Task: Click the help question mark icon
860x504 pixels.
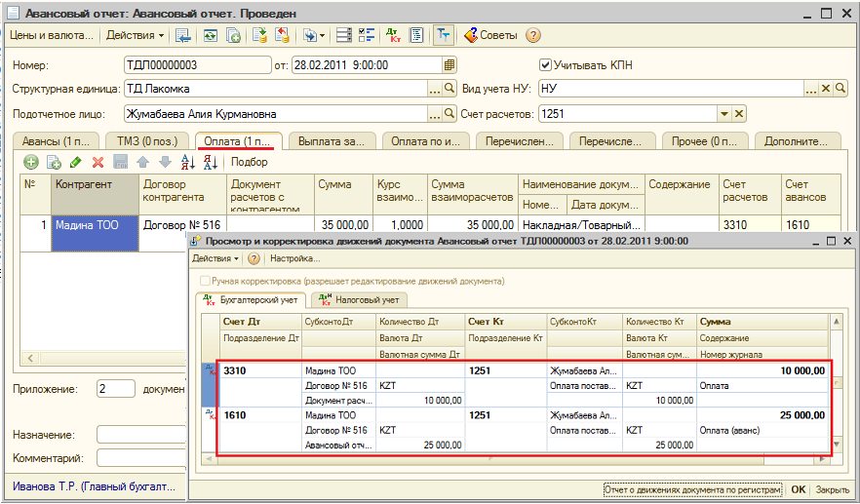Action: [x=532, y=35]
